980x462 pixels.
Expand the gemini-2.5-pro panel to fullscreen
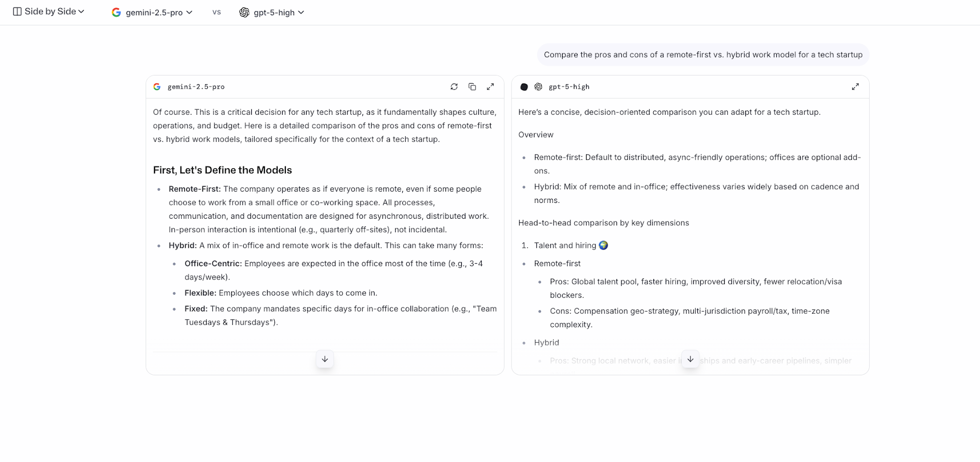pyautogui.click(x=490, y=87)
